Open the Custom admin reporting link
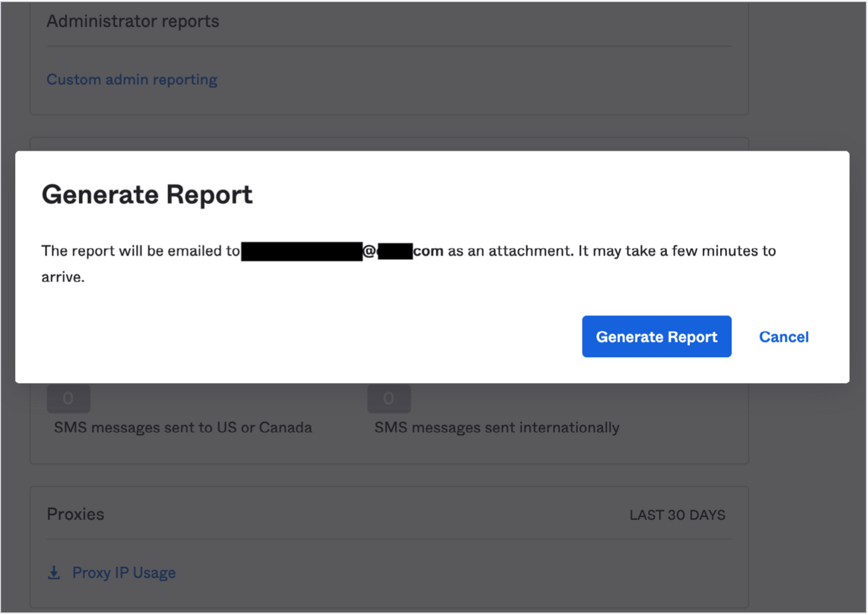The image size is (868, 615). (x=132, y=79)
